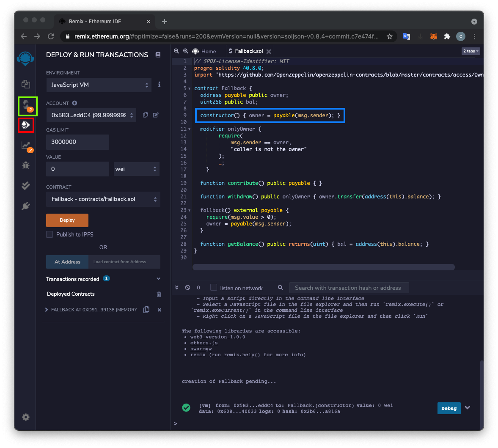Open the Environment dropdown showing JavaScript VM
Image resolution: width=498 pixels, height=448 pixels.
(99, 85)
